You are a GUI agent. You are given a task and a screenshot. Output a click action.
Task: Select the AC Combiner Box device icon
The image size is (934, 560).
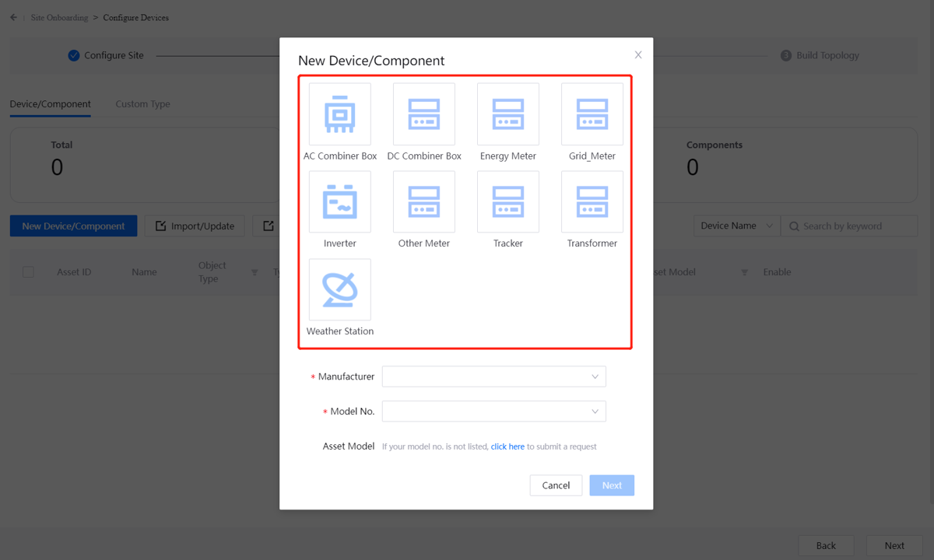(340, 114)
